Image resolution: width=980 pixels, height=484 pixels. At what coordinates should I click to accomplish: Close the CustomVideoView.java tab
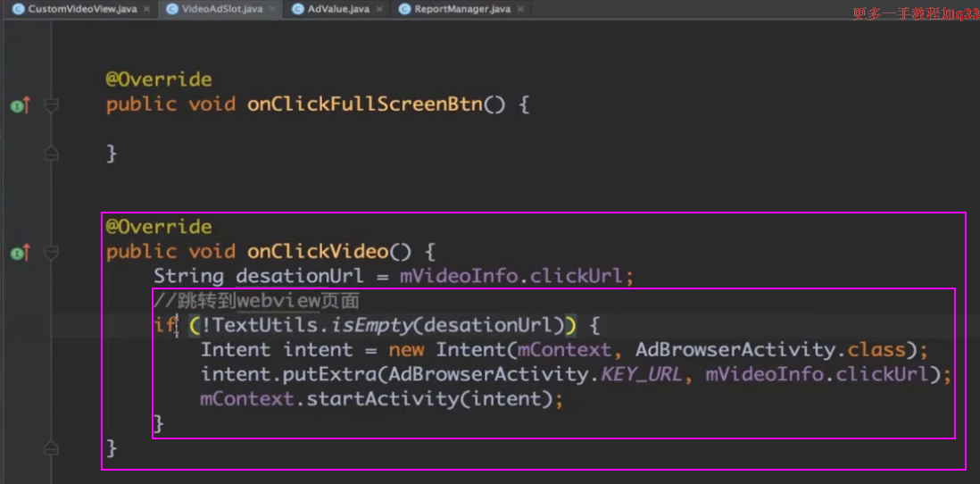(x=146, y=9)
